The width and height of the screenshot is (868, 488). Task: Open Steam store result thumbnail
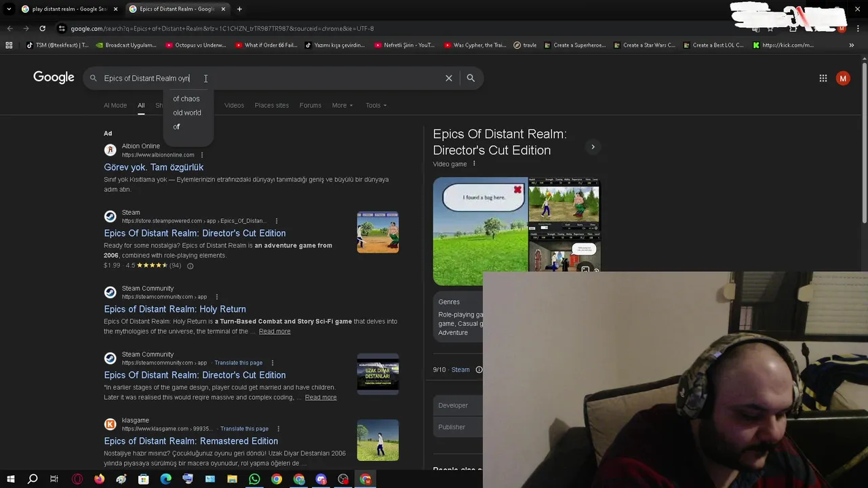[378, 232]
